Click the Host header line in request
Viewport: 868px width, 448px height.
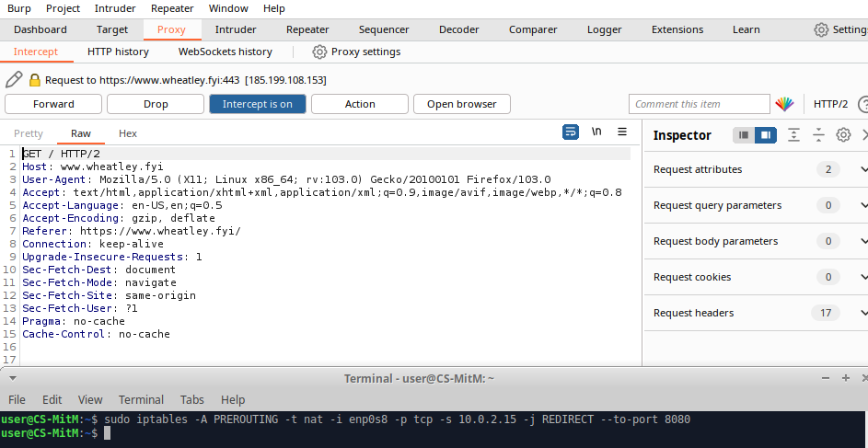click(93, 167)
